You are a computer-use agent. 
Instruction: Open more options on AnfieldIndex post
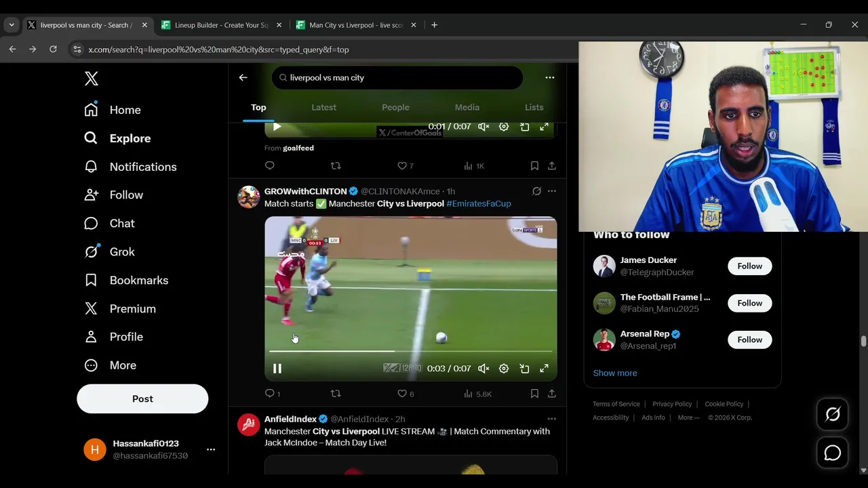coord(552,419)
